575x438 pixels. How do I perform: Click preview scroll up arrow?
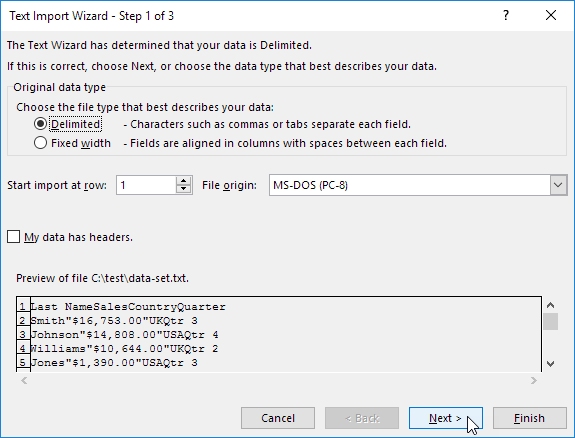550,305
